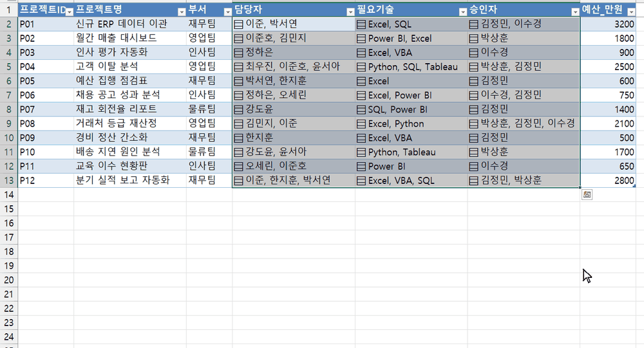The width and height of the screenshot is (644, 348).
Task: Click the list icon beside 김민지, 이준
Action: (x=238, y=124)
